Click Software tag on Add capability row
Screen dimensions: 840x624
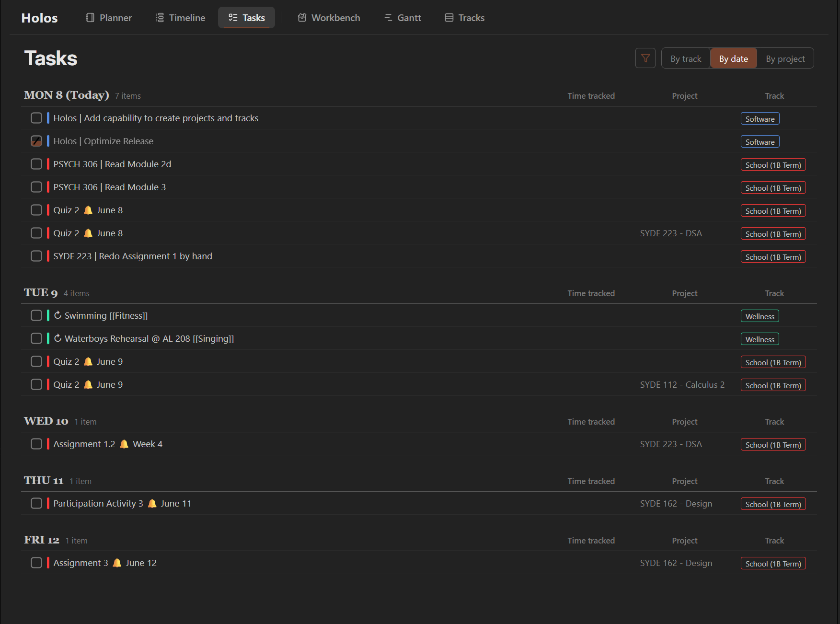click(760, 118)
